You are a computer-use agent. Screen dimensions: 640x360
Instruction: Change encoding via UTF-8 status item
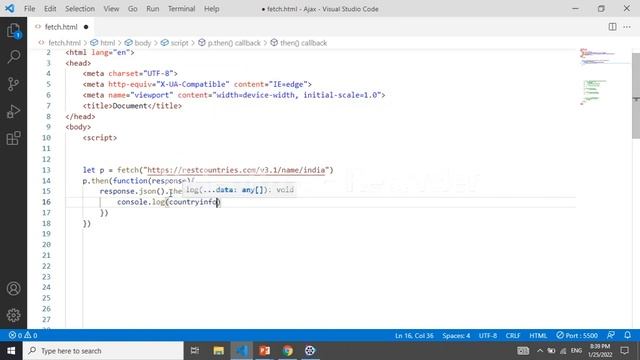click(x=488, y=336)
